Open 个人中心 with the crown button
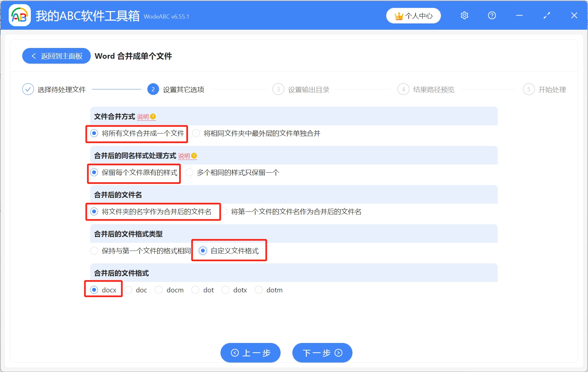 click(x=413, y=16)
